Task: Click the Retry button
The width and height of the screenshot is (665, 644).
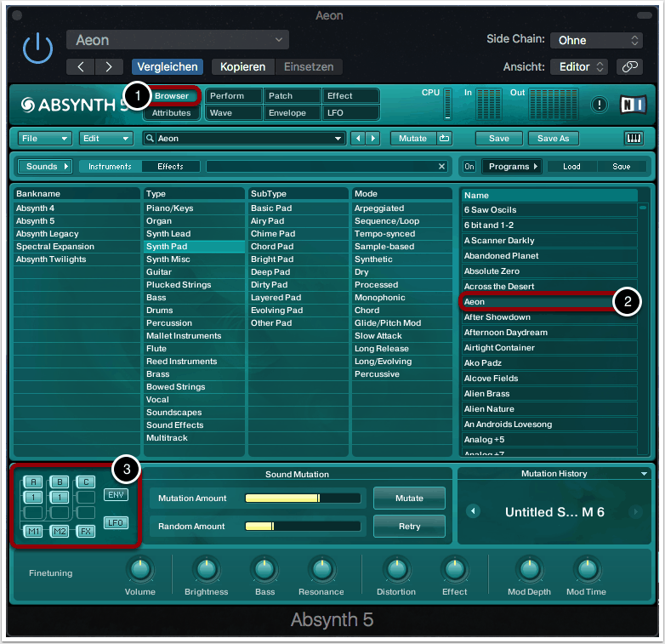Action: coord(409,526)
